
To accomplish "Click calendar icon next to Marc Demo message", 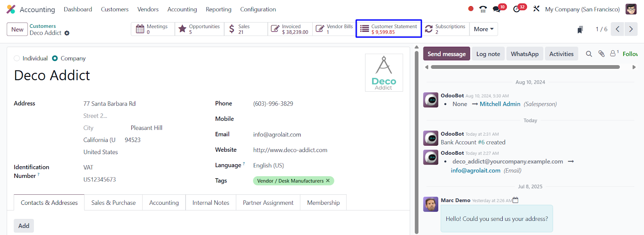I will click(x=516, y=200).
